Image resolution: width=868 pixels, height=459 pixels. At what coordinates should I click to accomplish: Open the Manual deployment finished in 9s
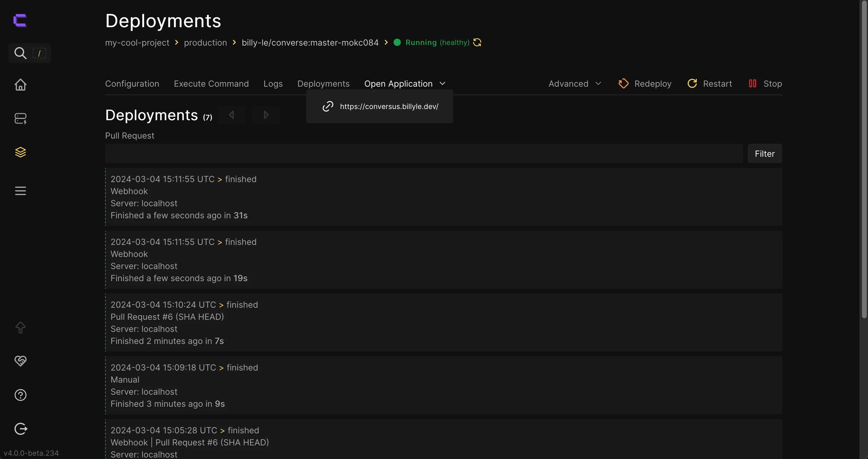(x=443, y=385)
